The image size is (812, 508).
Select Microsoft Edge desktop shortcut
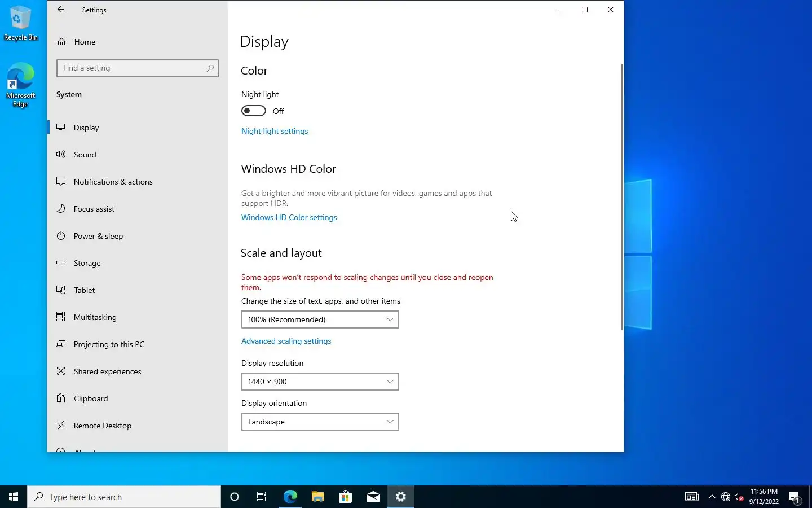click(21, 85)
